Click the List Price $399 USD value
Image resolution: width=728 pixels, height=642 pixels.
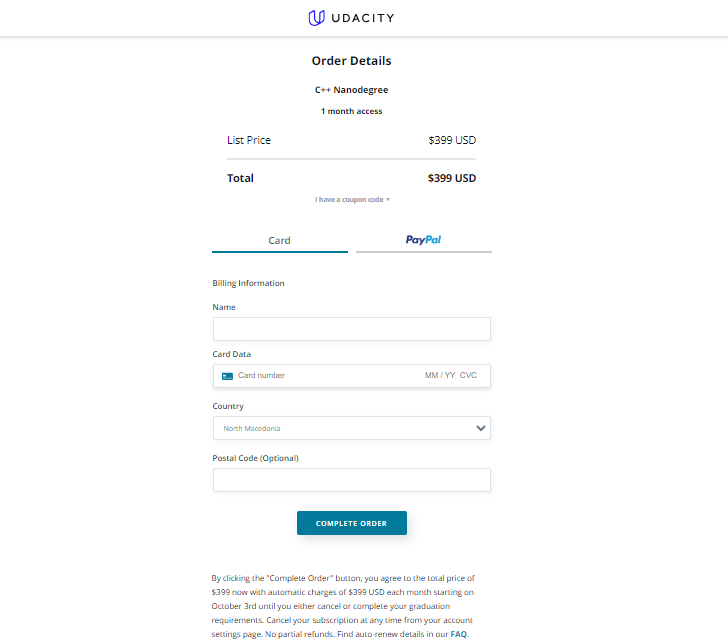452,140
